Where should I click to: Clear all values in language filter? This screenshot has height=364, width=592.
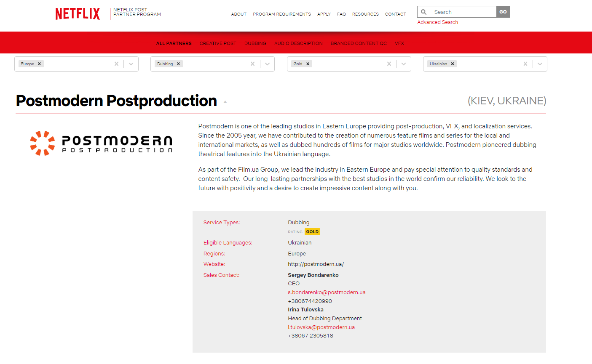525,64
